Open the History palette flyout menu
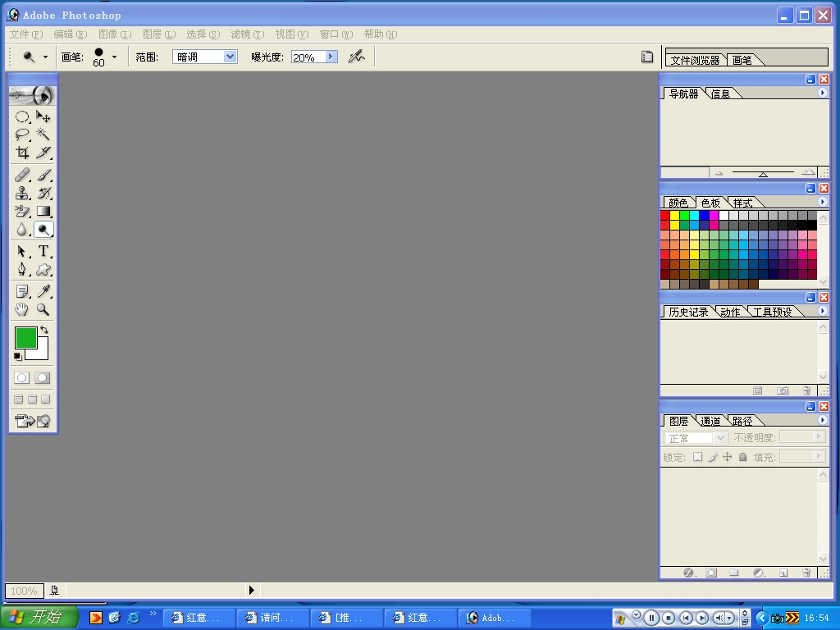 (x=822, y=311)
